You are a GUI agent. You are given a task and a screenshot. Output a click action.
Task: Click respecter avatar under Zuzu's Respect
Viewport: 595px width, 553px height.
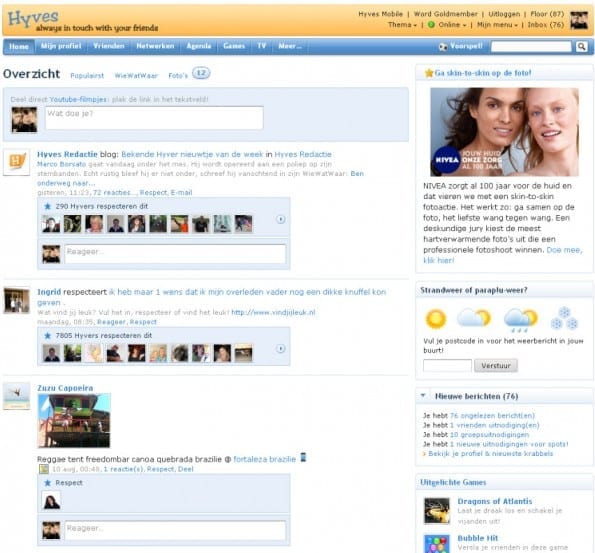point(51,500)
